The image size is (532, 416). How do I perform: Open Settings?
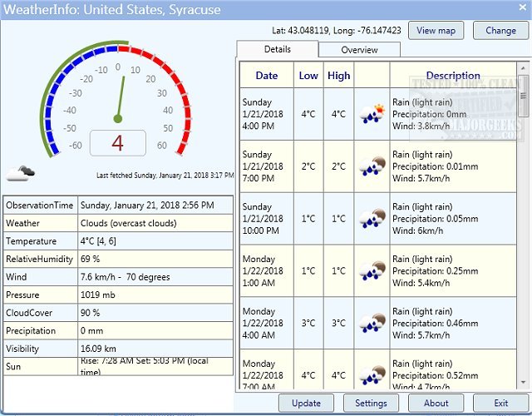371,403
